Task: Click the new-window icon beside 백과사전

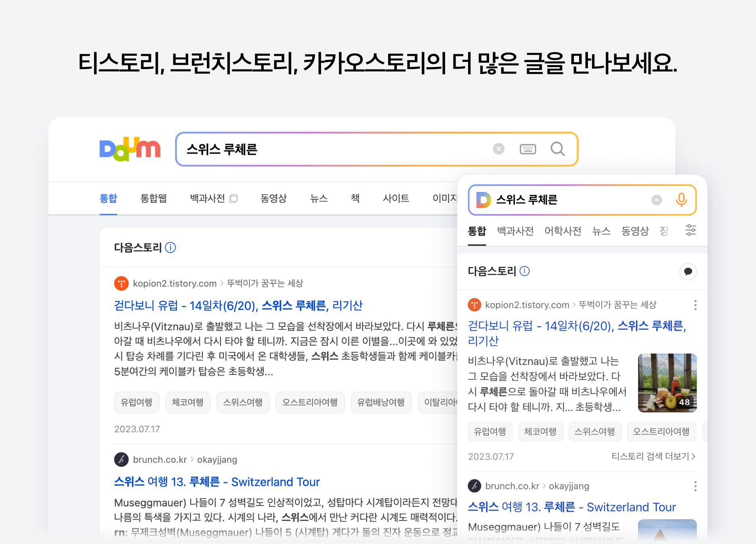Action: point(233,198)
